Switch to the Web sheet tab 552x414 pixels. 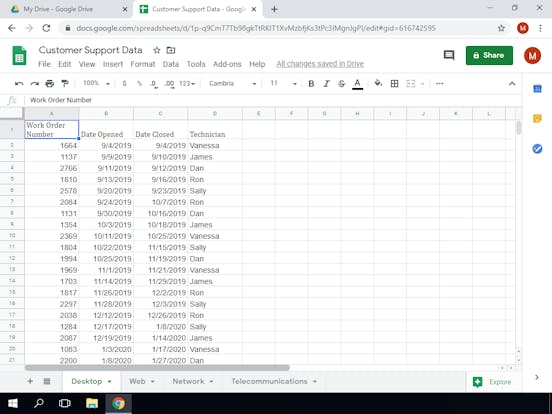[x=137, y=381]
